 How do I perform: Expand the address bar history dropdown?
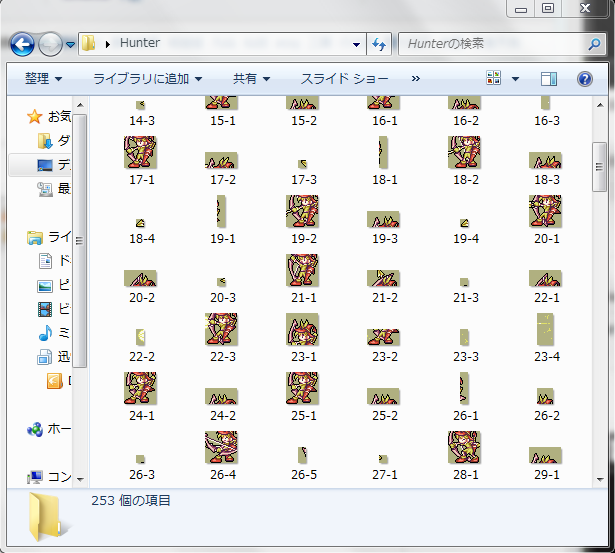point(356,44)
